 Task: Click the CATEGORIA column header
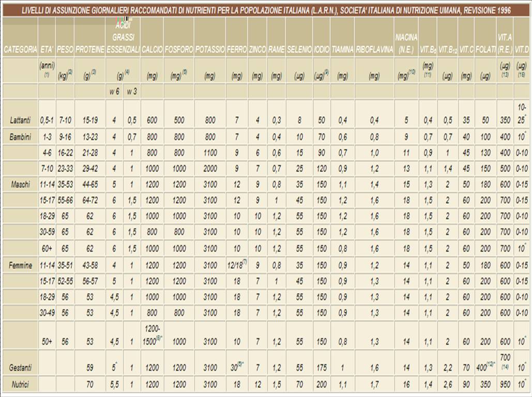coord(20,50)
